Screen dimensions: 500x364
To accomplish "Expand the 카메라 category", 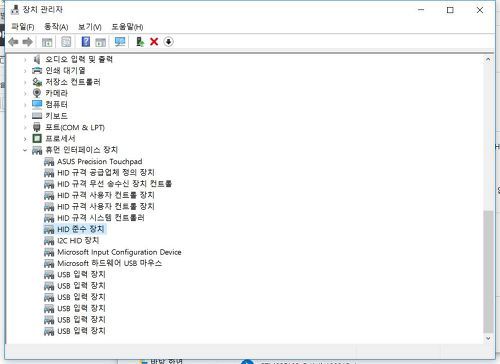I will [x=25, y=94].
